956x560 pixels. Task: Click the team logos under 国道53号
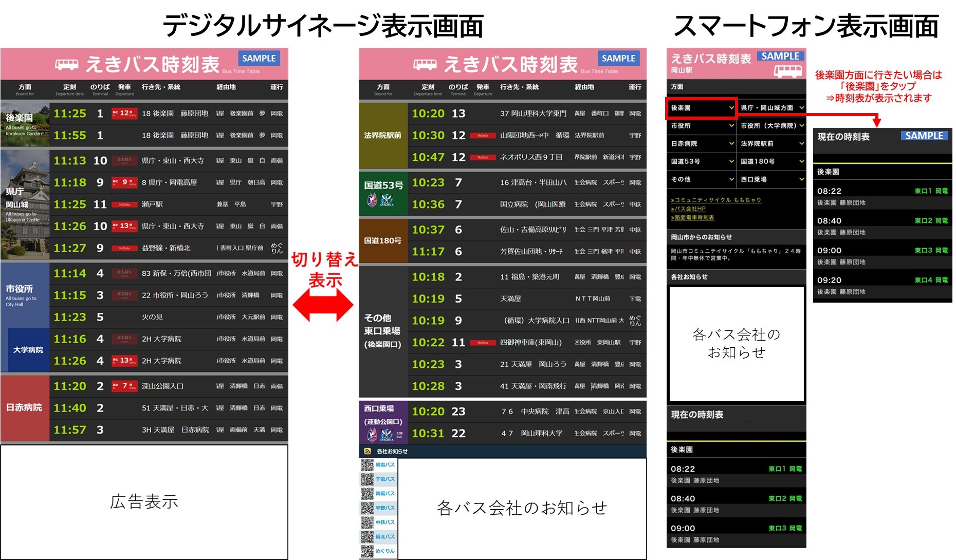(x=380, y=200)
